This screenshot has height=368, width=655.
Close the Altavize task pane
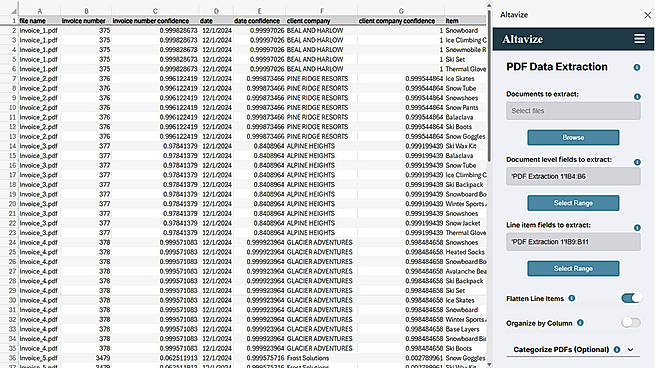(647, 15)
